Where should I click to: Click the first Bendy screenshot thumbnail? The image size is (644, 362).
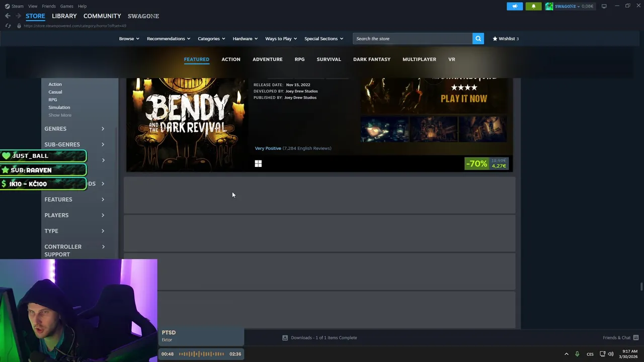(384, 129)
